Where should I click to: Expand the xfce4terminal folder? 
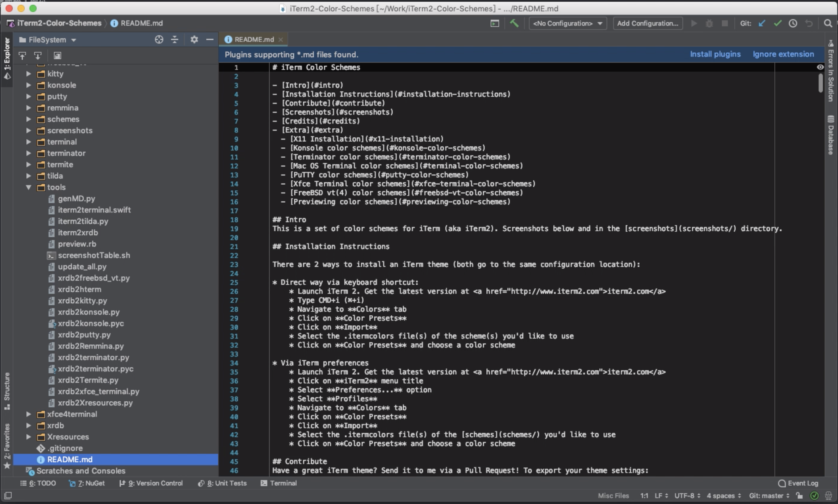[x=29, y=414]
